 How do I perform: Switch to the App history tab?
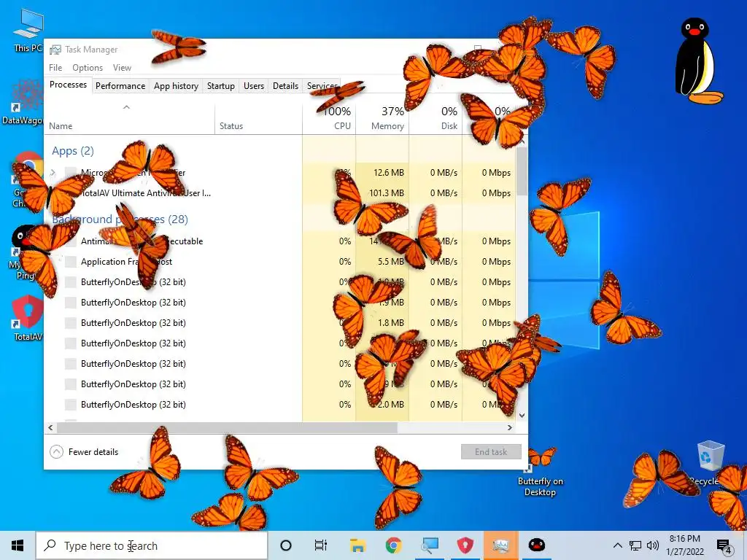[176, 86]
